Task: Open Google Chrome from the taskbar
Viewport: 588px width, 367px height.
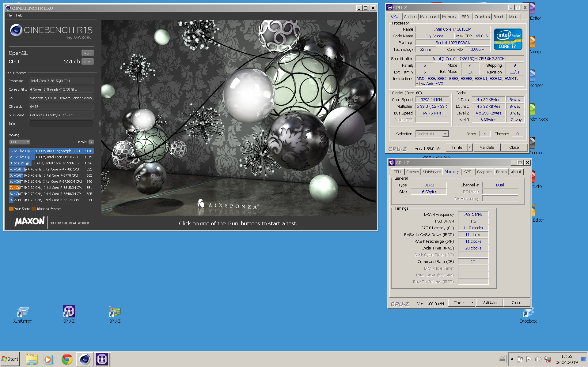Action: [67, 359]
